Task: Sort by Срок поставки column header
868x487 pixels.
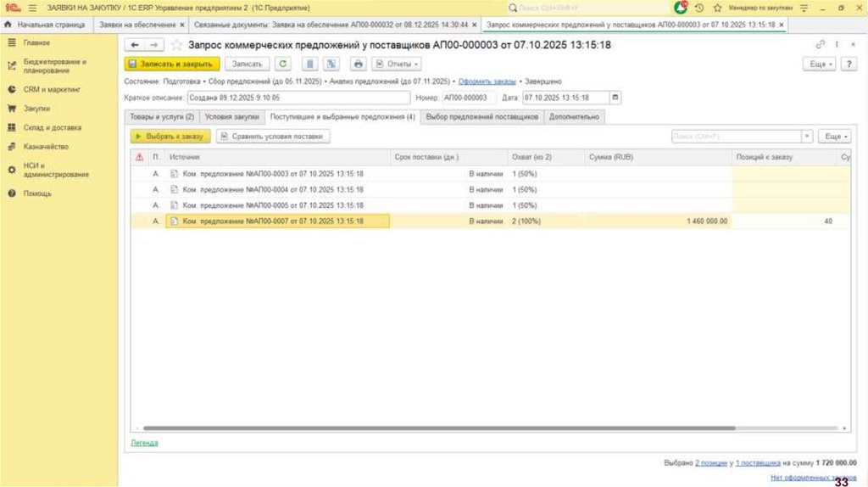Action: click(448, 157)
